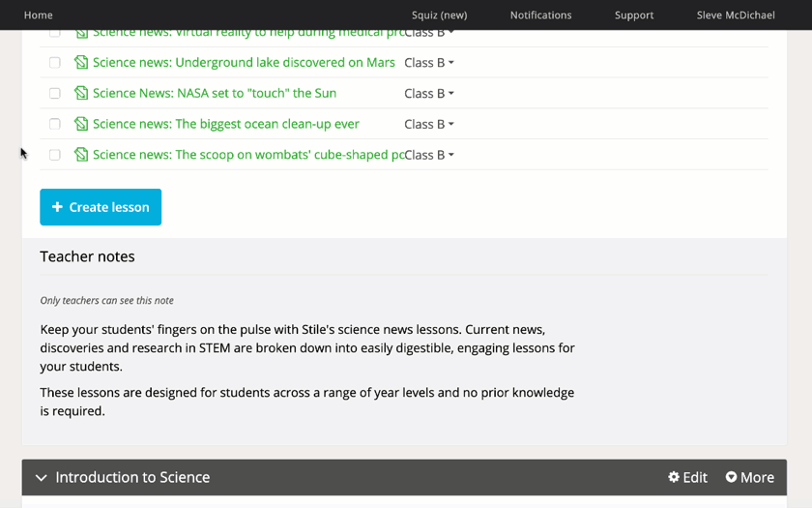812x508 pixels.
Task: Open Class B dropdown for Underground lake lesson
Action: [429, 63]
